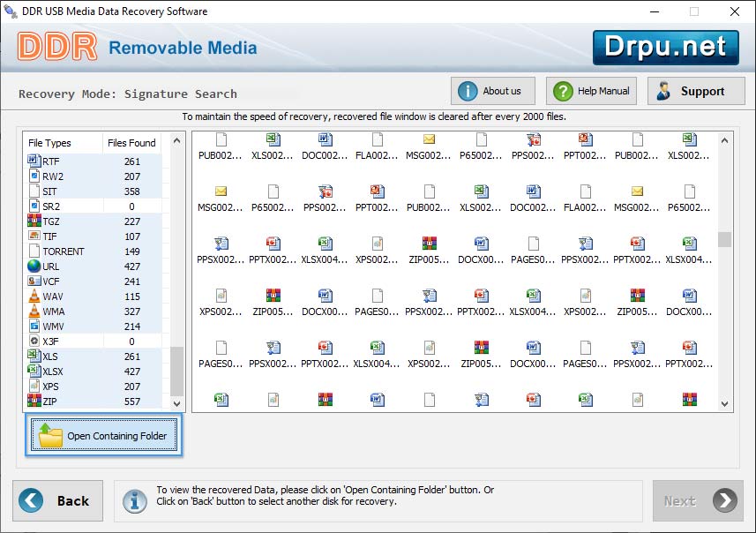Screen dimensions: 756x533
Task: Click the X3F file type icon
Action: point(34,341)
